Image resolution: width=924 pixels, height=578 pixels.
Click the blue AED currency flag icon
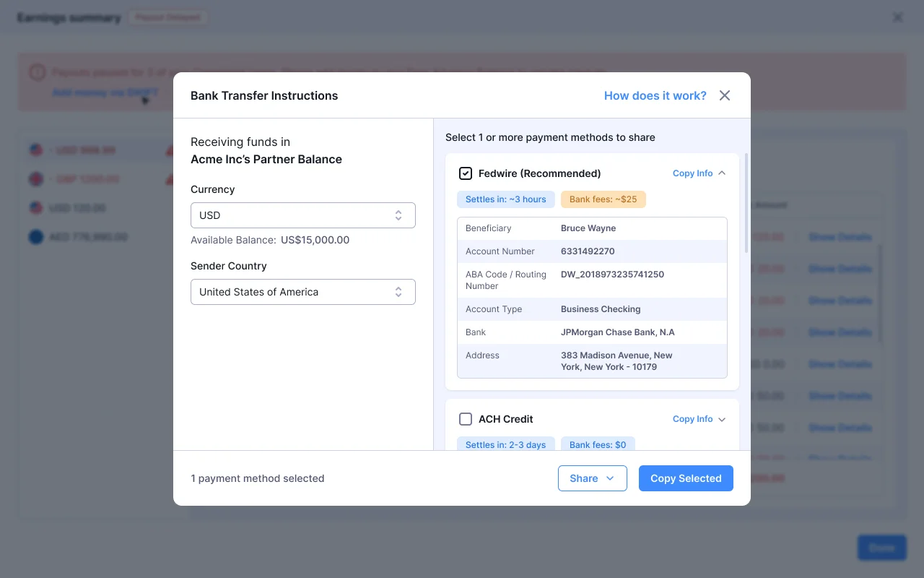point(36,236)
